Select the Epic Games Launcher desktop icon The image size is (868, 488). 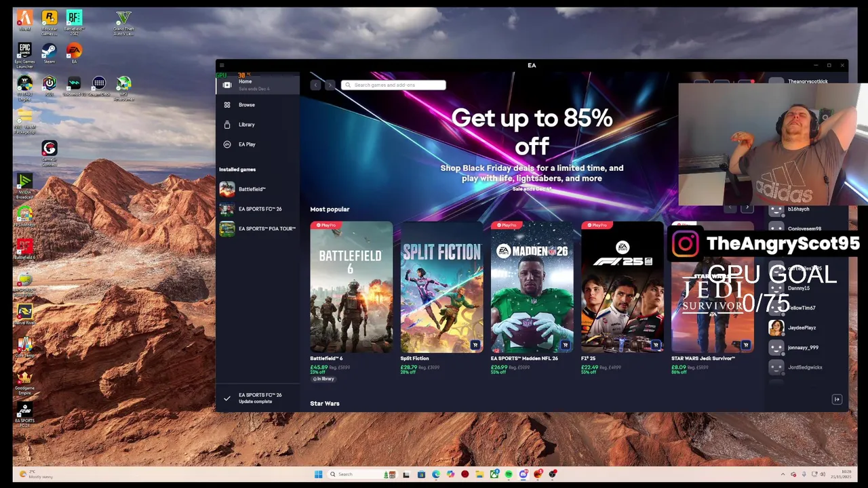pos(24,55)
